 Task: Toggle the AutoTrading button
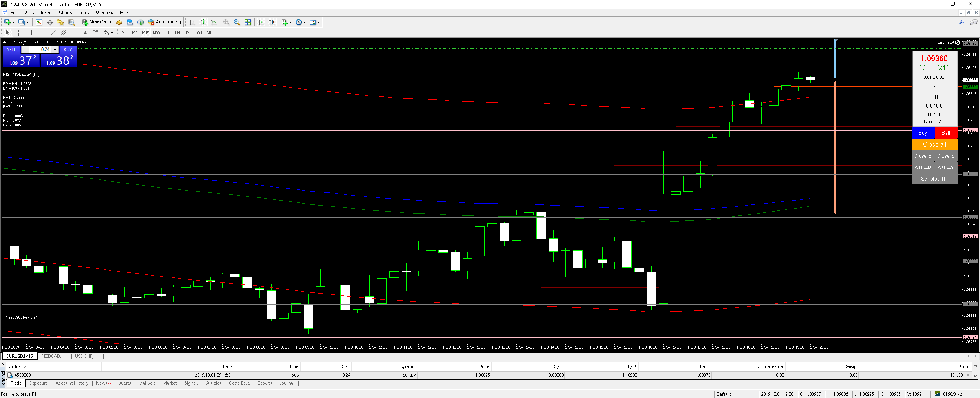click(165, 22)
